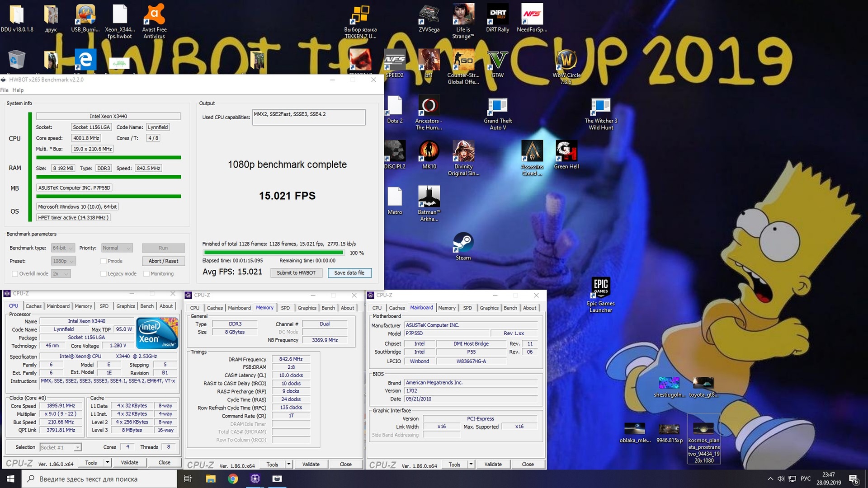The height and width of the screenshot is (488, 868).
Task: Tick the Monitoring checkbox
Action: pos(146,274)
